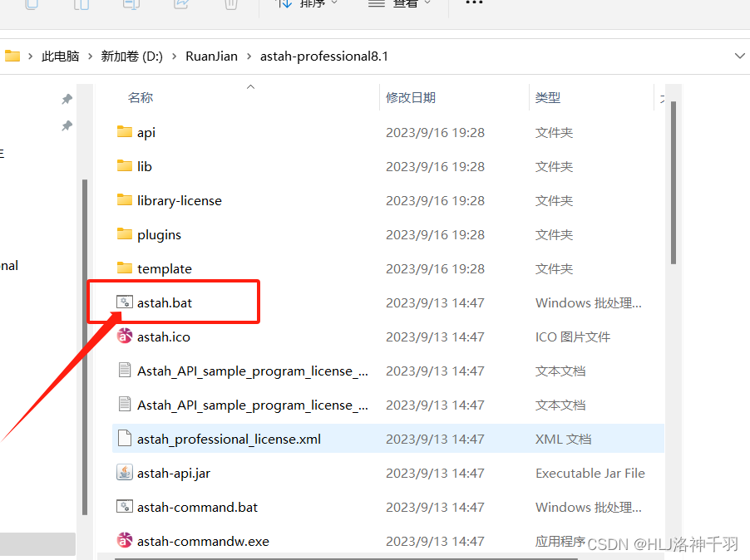Navigate to RuanJian in breadcrumb
The image size is (750, 560).
(x=211, y=56)
